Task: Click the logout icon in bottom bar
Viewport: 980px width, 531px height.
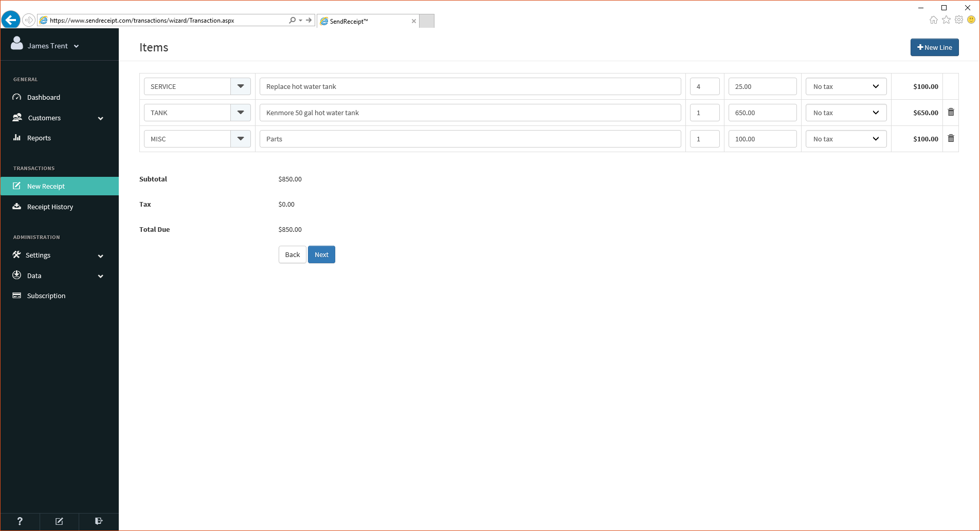Action: (98, 521)
